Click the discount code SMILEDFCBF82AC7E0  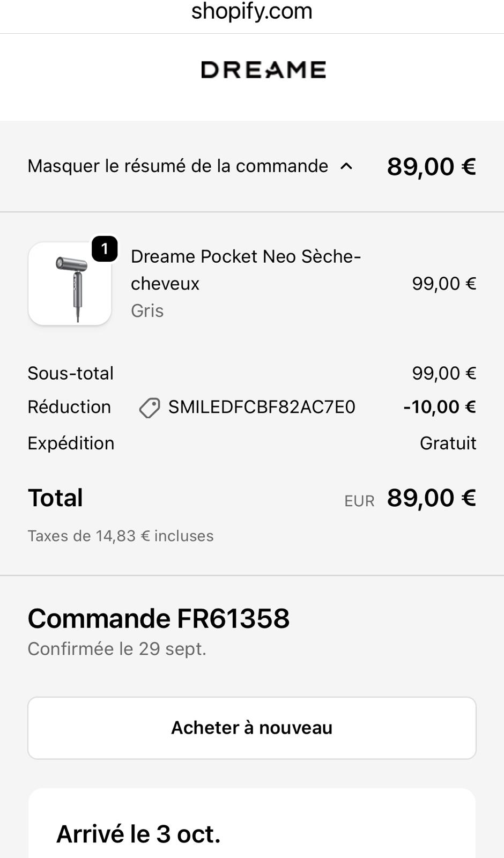pyautogui.click(x=262, y=407)
